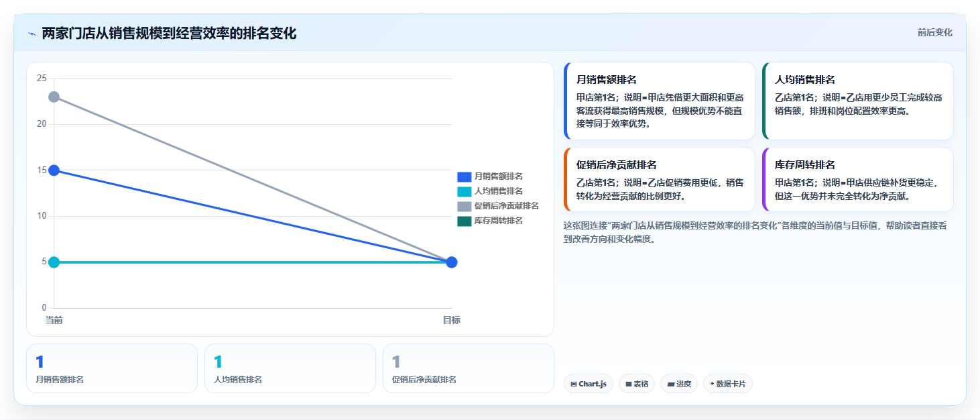Open the 人均销售排名 insight card
The image size is (980, 420).
click(x=858, y=101)
